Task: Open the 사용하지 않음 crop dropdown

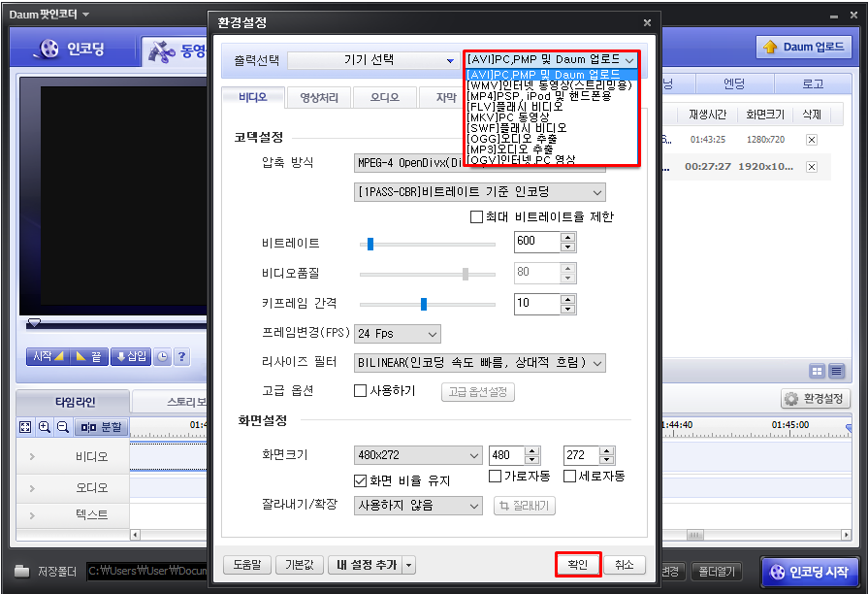Action: (x=417, y=506)
